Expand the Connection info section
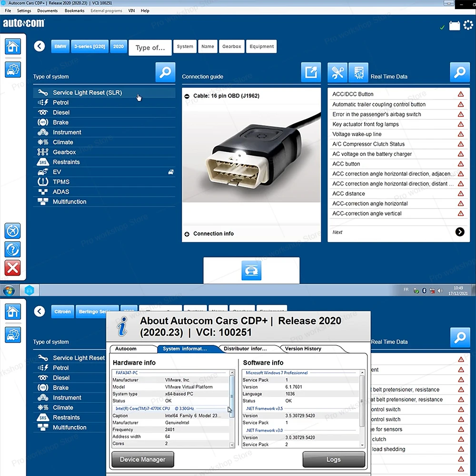The width and height of the screenshot is (476, 476). tap(187, 234)
